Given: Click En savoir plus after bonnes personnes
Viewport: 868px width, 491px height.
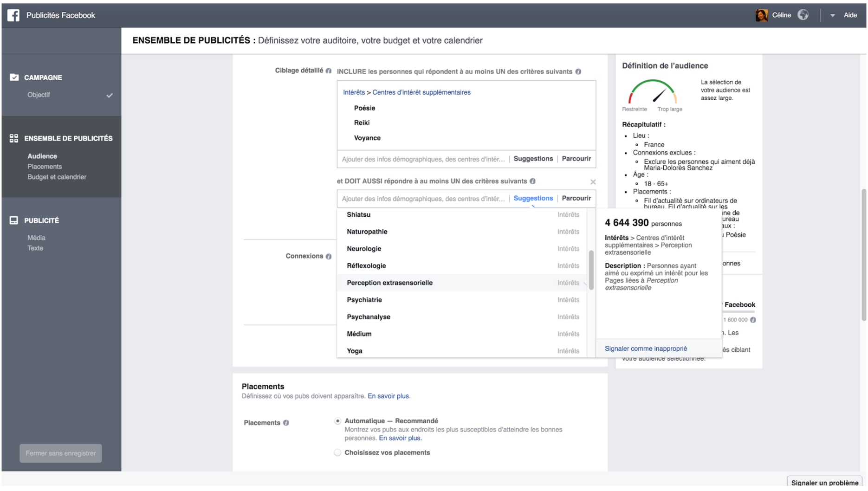Looking at the screenshot, I should pos(400,438).
